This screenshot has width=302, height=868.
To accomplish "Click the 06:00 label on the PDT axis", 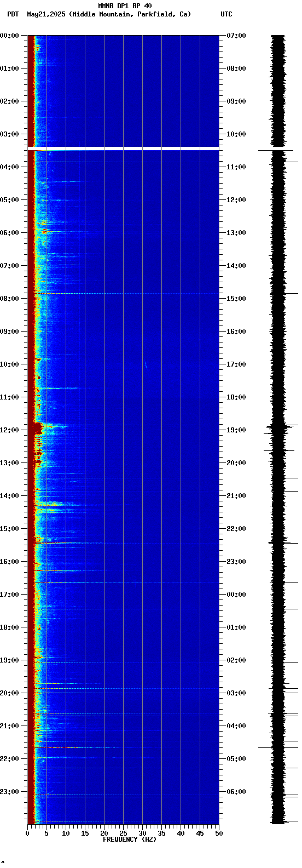I will point(9,233).
